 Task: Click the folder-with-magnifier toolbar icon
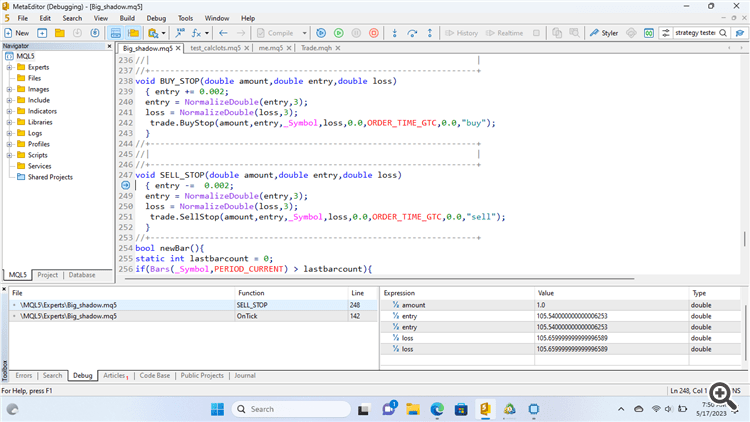(x=153, y=33)
